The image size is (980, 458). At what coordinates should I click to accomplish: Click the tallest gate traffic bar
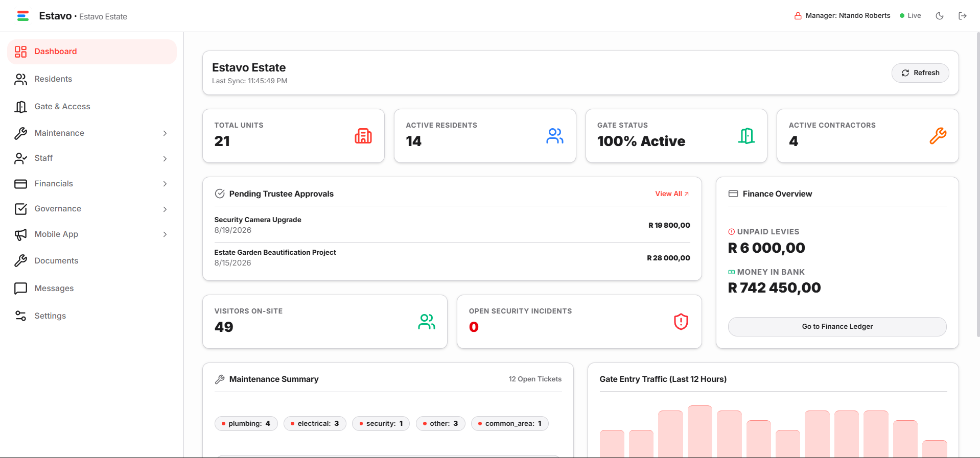point(699,431)
